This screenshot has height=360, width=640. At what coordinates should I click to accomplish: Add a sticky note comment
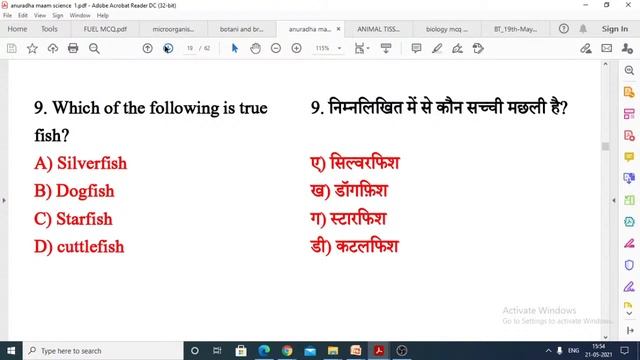(416, 49)
